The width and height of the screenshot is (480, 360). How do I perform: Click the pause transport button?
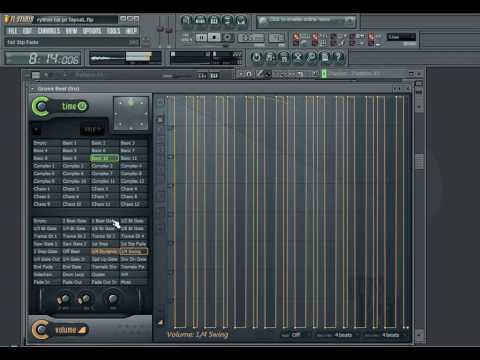tap(201, 37)
